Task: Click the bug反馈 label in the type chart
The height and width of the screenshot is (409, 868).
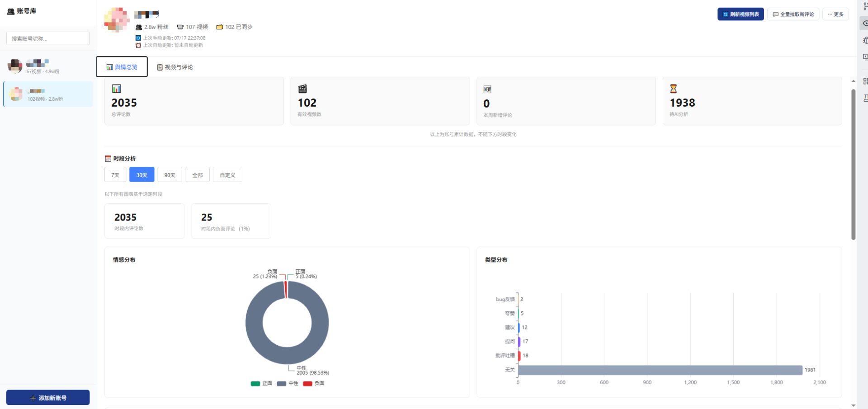Action: pos(505,299)
